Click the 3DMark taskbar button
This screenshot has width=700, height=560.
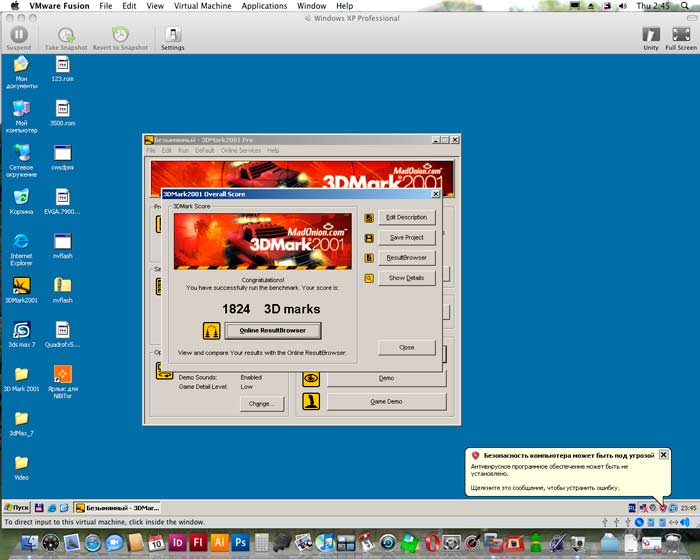tap(117, 508)
